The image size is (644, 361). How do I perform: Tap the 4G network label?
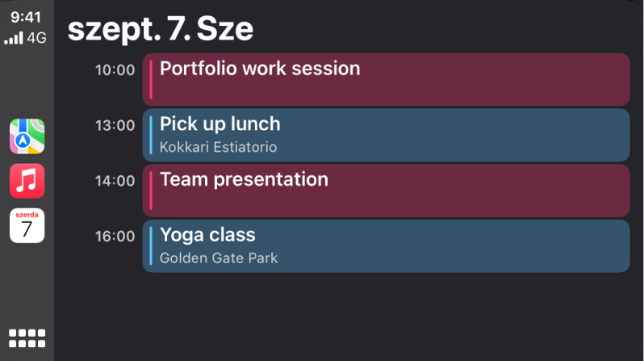tap(37, 37)
